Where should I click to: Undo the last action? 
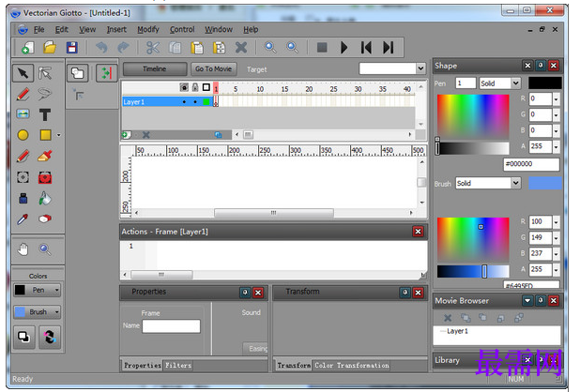tap(101, 48)
